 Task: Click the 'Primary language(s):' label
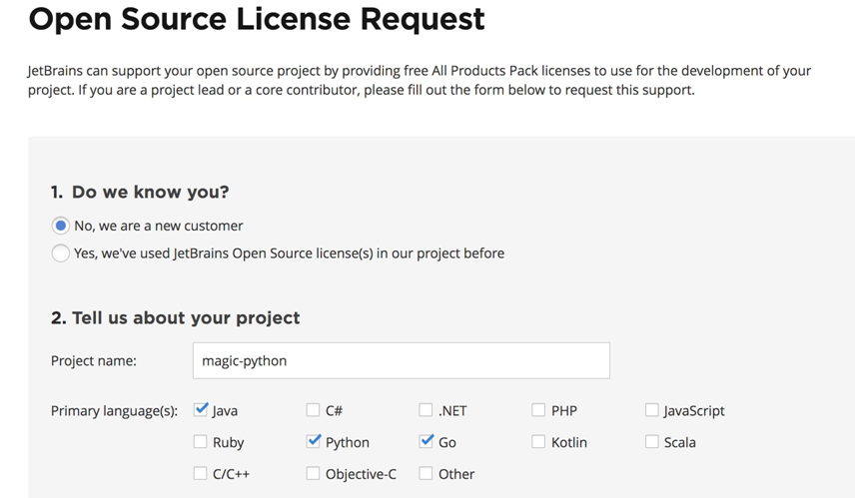pyautogui.click(x=114, y=411)
